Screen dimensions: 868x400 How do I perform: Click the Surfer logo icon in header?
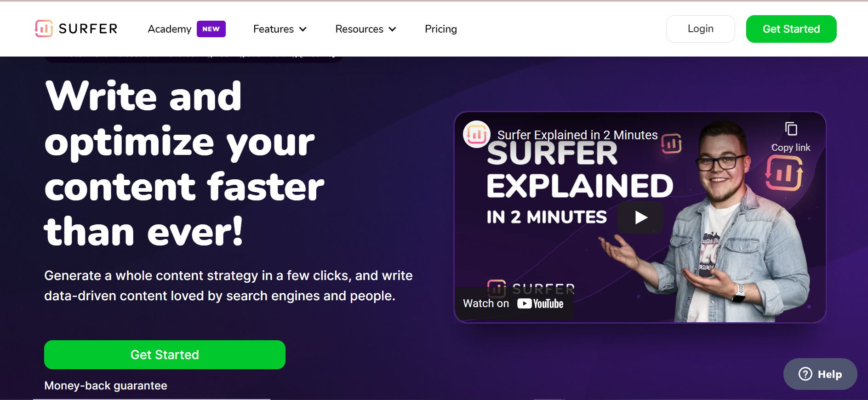[x=44, y=29]
